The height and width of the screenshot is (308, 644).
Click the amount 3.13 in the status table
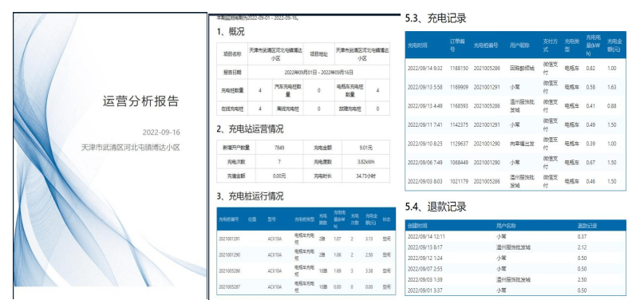369,239
